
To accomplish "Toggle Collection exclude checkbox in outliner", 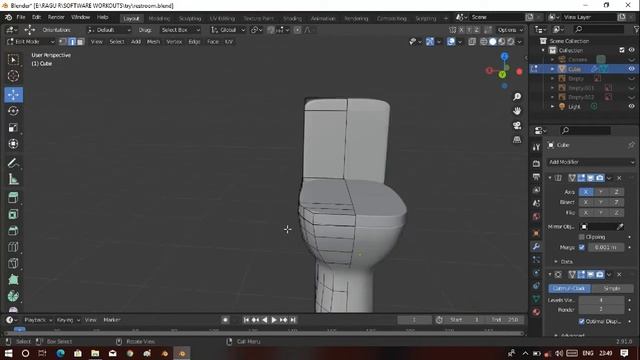I will pyautogui.click(x=622, y=50).
